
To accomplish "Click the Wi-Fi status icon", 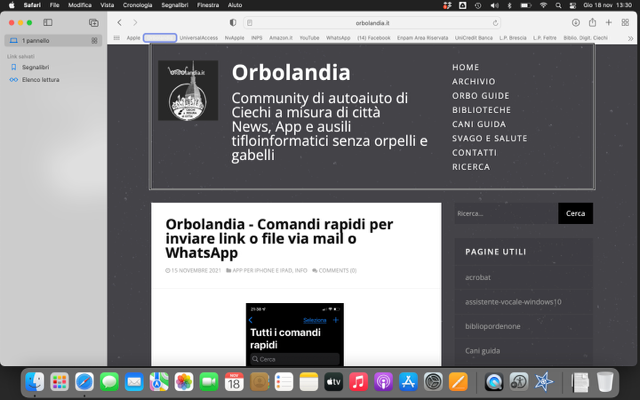I will point(543,5).
